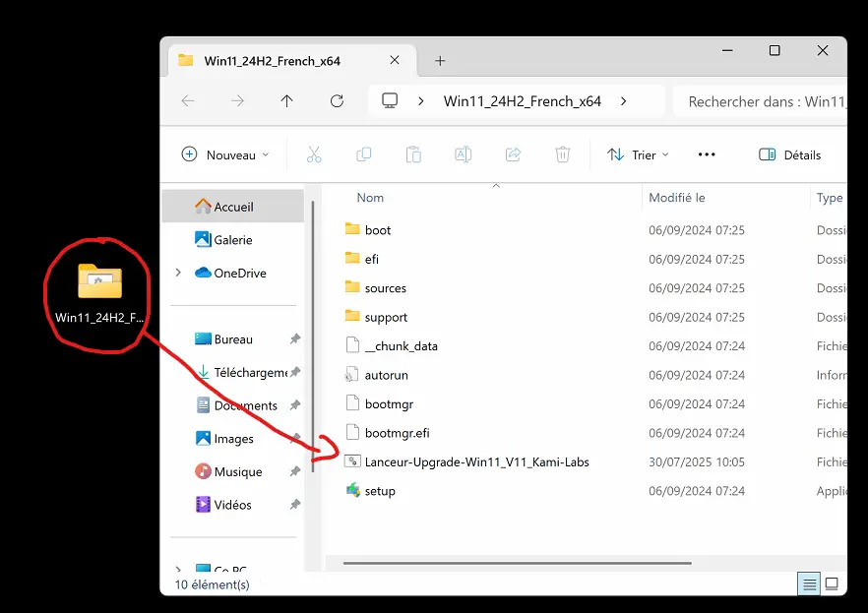Click the Share icon in toolbar
868x613 pixels.
pyautogui.click(x=513, y=154)
